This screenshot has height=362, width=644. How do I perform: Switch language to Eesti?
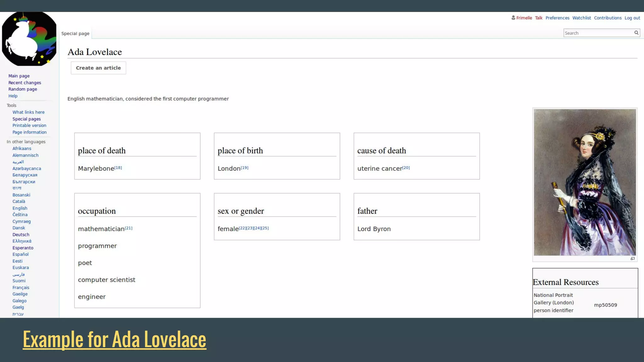tap(17, 261)
